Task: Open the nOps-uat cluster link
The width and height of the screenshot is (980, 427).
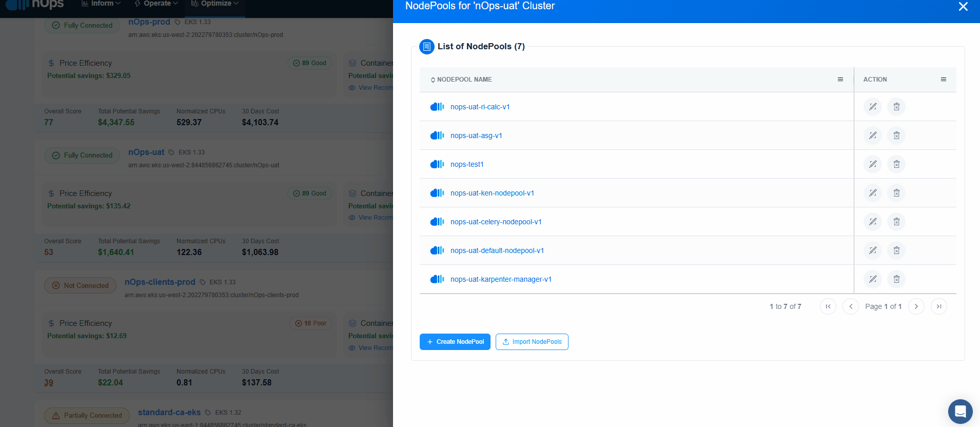Action: click(x=146, y=152)
